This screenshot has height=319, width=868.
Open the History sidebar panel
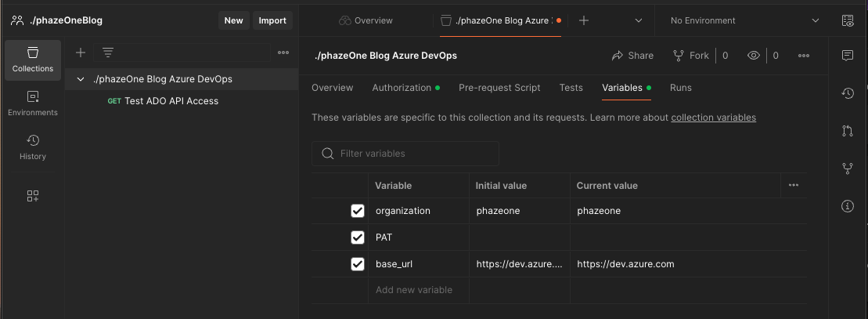33,147
